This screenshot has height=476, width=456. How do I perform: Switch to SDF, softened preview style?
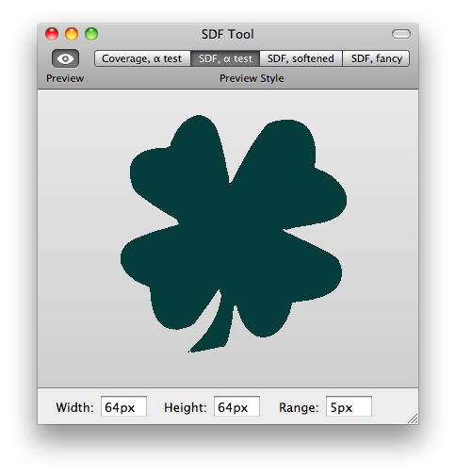point(301,58)
